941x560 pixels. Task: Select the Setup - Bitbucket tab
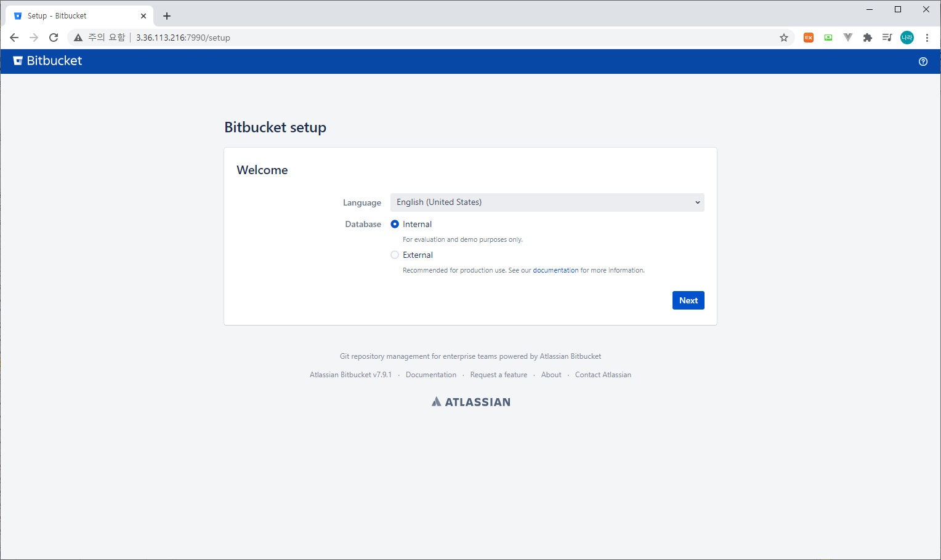point(79,16)
